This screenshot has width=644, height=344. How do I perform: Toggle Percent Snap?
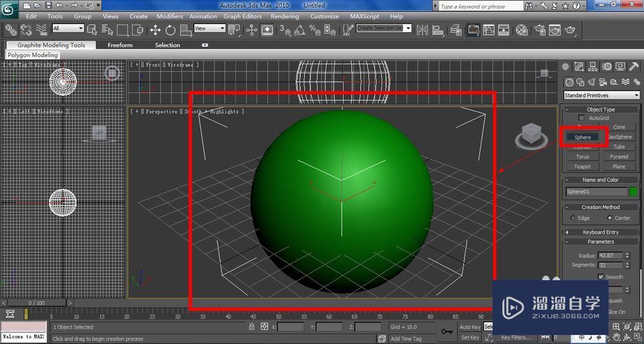click(x=315, y=30)
